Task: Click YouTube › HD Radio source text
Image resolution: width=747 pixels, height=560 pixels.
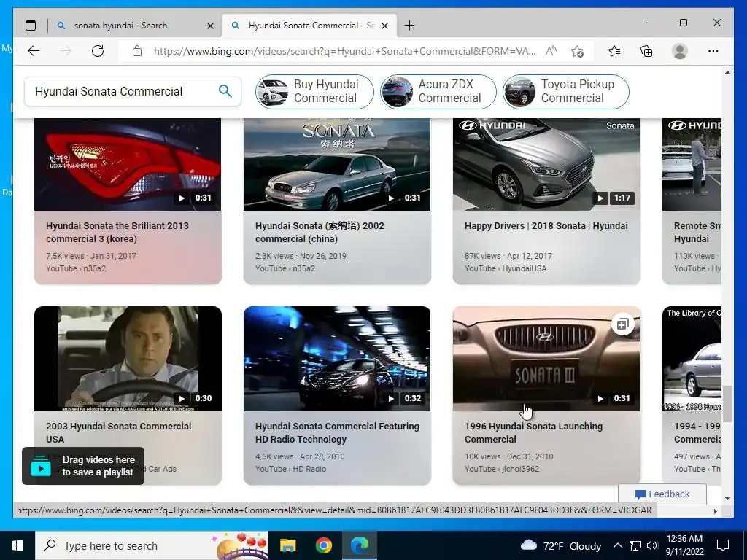Action: [290, 469]
